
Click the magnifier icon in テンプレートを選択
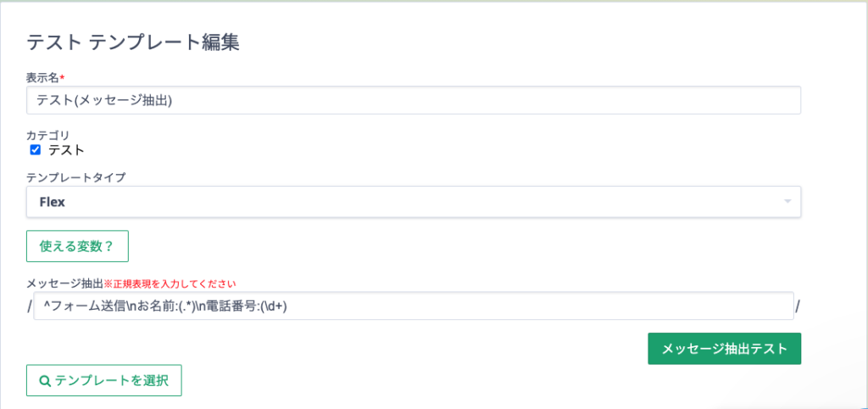tap(46, 381)
